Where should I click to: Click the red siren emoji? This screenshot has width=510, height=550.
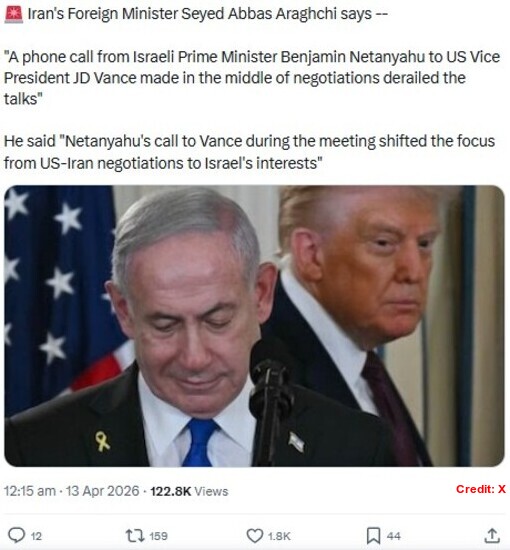(14, 14)
